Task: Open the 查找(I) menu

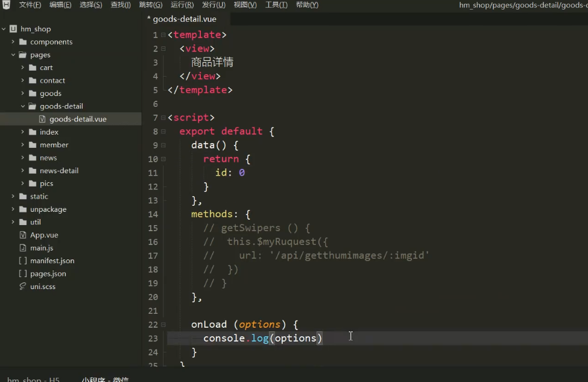Action: [121, 5]
